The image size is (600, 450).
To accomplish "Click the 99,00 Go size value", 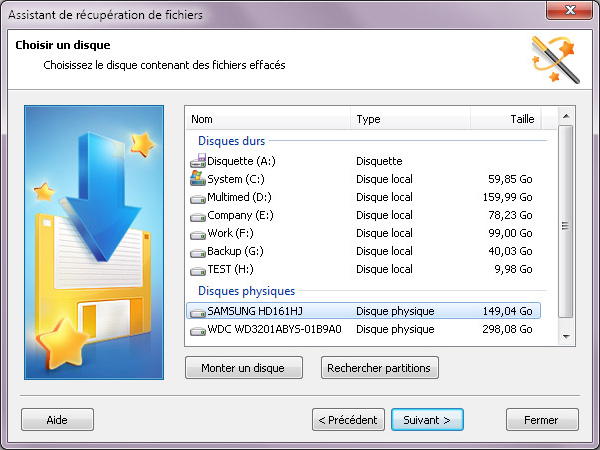I will pyautogui.click(x=510, y=233).
